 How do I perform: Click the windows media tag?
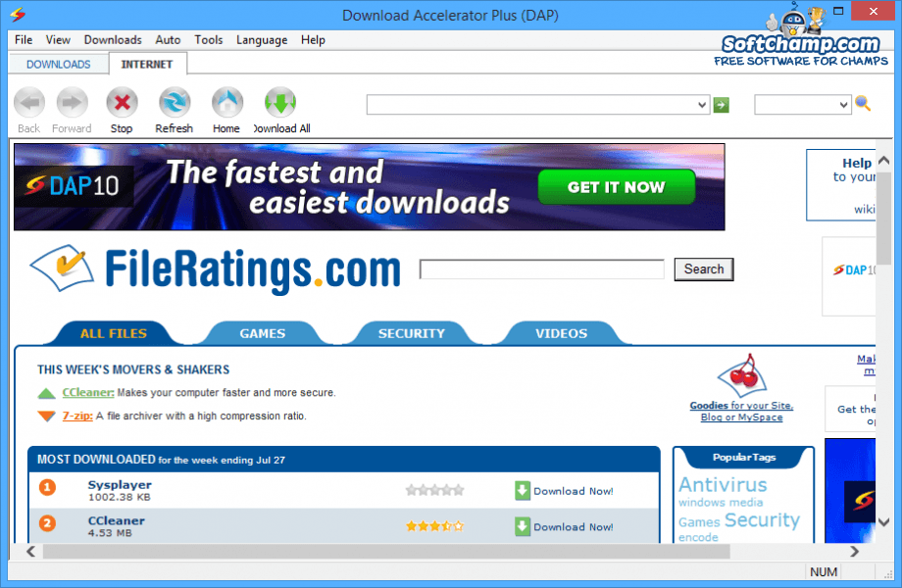[721, 502]
